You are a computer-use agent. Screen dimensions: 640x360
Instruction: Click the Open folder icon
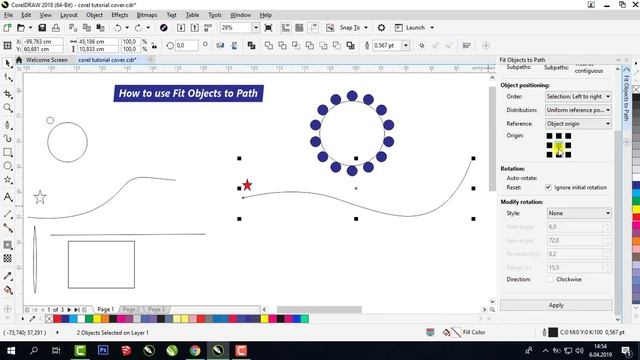[x=21, y=28]
